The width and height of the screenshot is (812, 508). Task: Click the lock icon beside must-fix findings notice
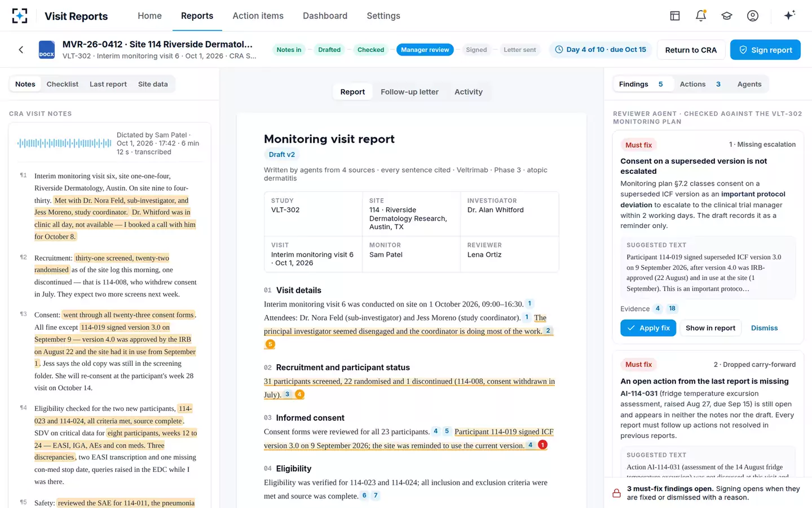coord(617,493)
